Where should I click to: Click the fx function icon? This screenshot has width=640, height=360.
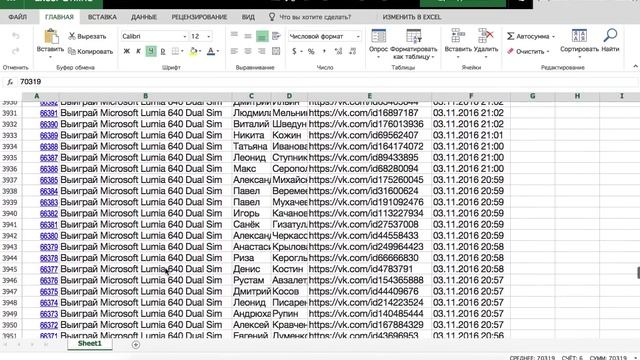10,82
